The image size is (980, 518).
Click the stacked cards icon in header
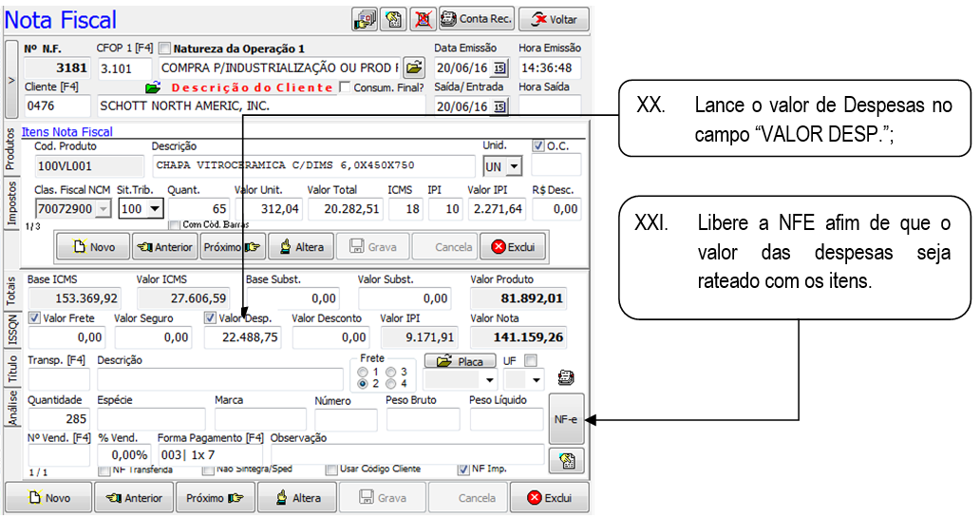[364, 19]
